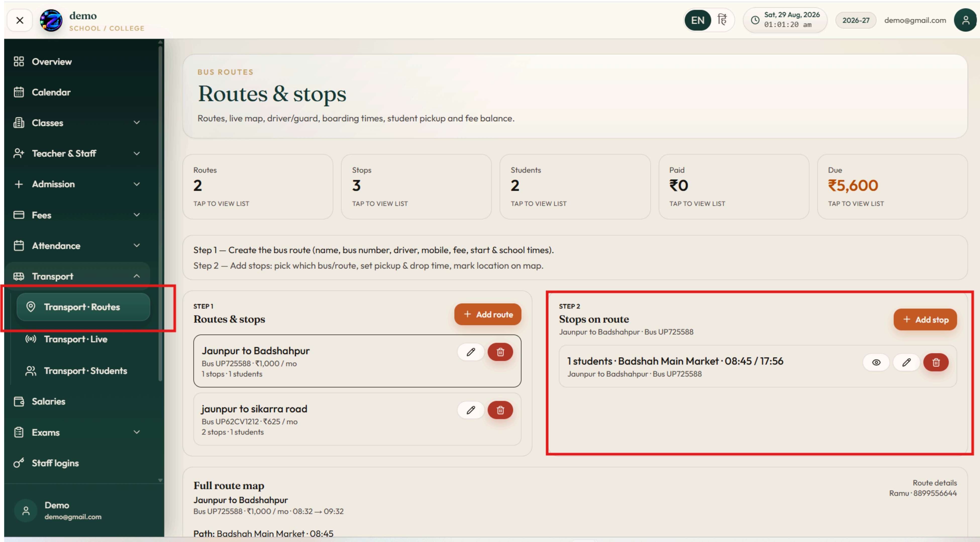
Task: Tap the Routes count card
Action: click(x=257, y=186)
